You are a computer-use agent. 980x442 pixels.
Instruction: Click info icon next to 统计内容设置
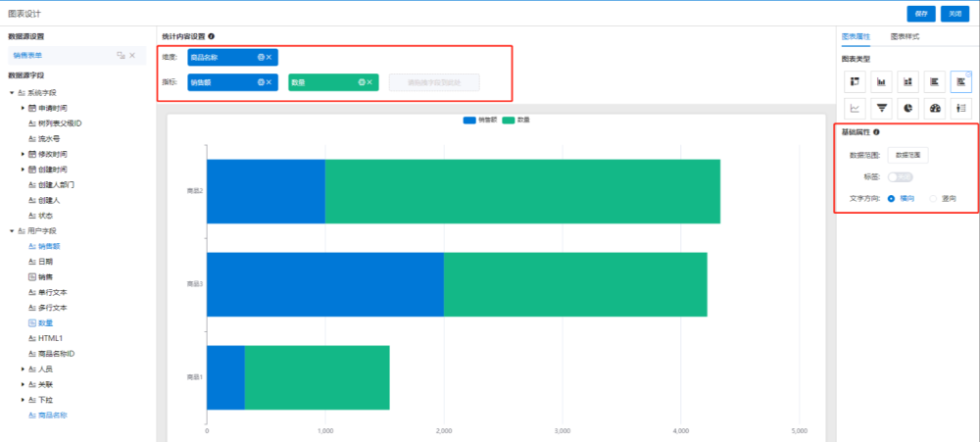[212, 36]
